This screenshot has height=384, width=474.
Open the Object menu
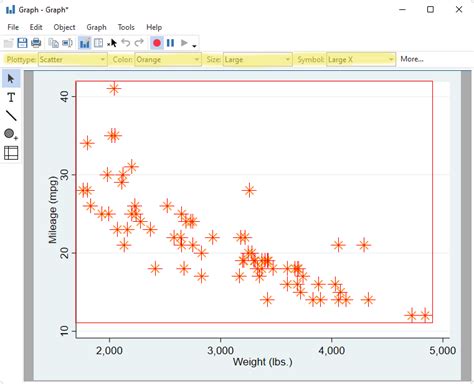[64, 27]
